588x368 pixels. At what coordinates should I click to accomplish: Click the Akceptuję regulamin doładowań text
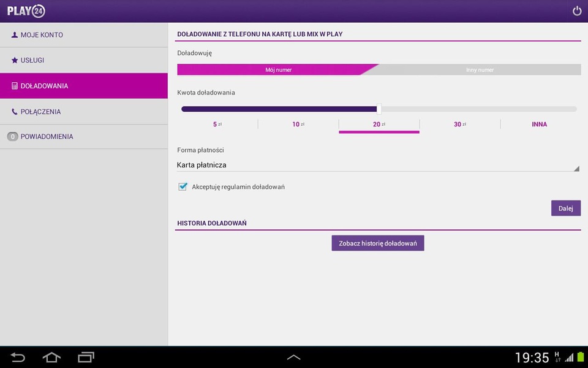click(238, 187)
